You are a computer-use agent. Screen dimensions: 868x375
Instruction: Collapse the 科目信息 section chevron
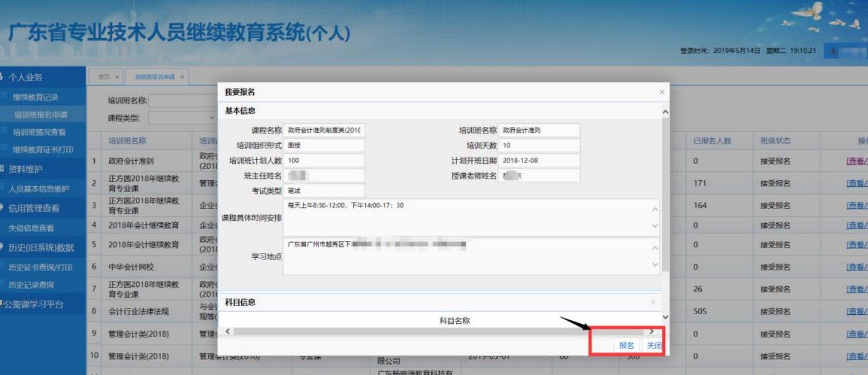[653, 302]
